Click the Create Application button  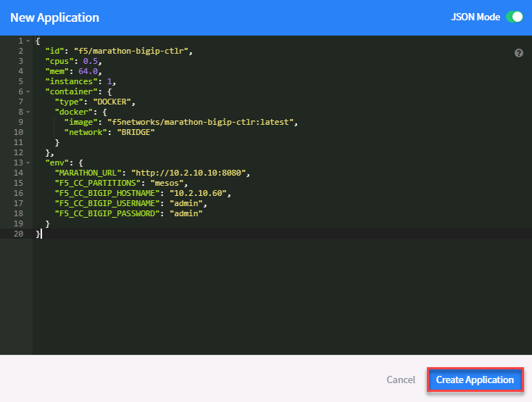pyautogui.click(x=475, y=380)
